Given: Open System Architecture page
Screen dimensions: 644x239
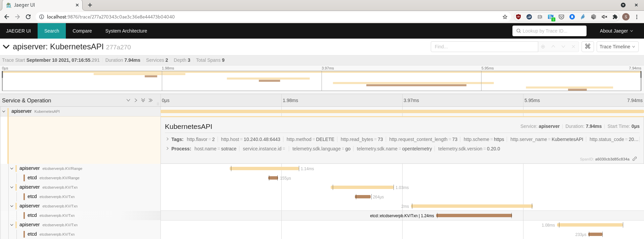Looking at the screenshot, I should [x=126, y=31].
